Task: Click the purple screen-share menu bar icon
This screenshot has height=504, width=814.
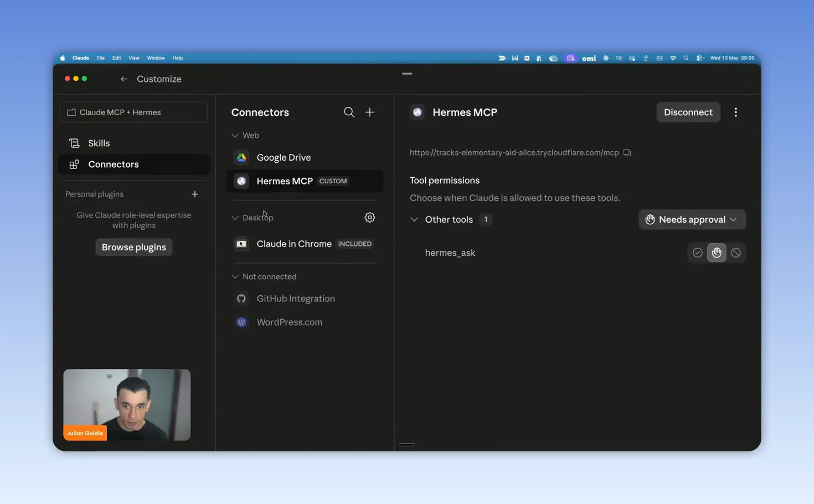Action: point(570,58)
